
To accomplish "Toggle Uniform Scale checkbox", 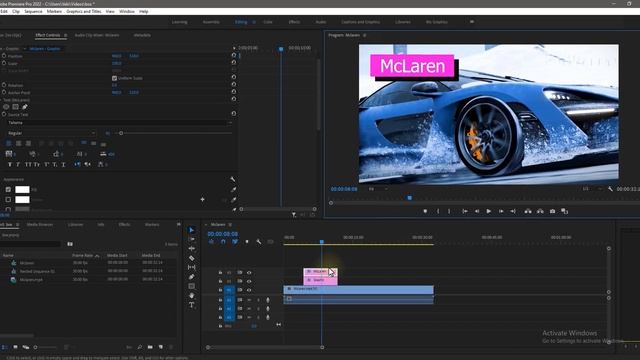I will (114, 78).
